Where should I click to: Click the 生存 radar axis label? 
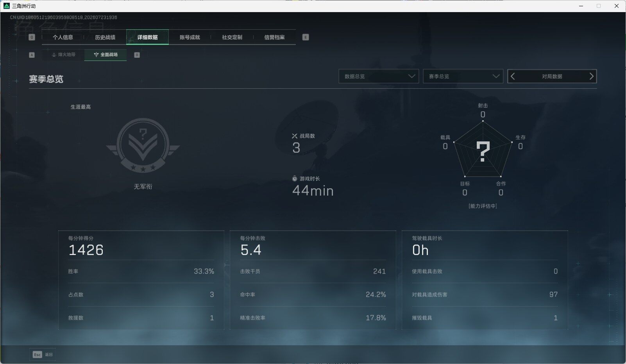[520, 137]
